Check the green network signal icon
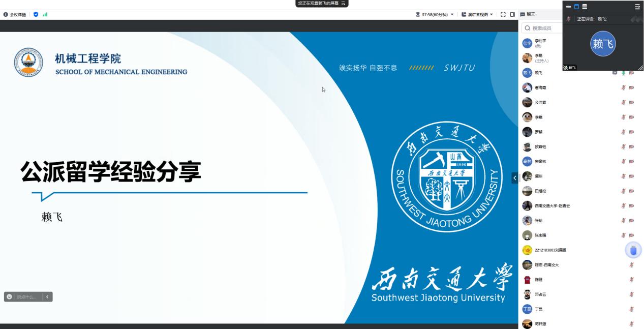Viewport: 644px width, 329px height. (x=45, y=14)
